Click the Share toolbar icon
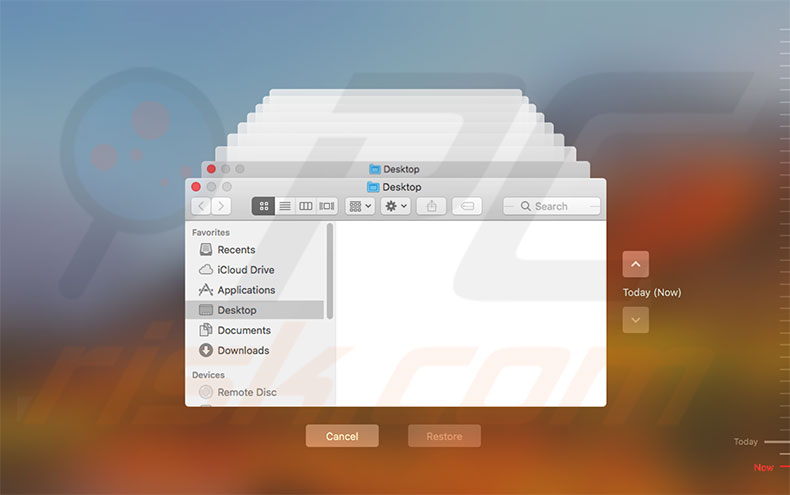Viewport: 790px width, 495px height. (x=431, y=206)
